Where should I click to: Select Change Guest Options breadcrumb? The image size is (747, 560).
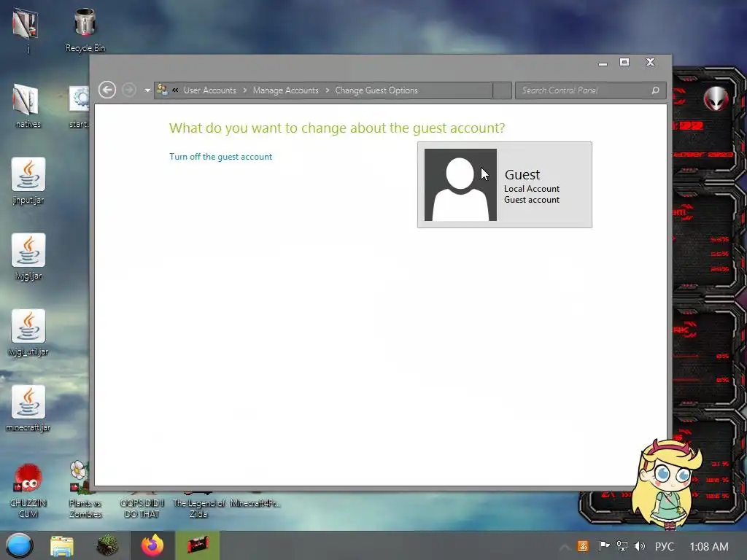[x=376, y=90]
